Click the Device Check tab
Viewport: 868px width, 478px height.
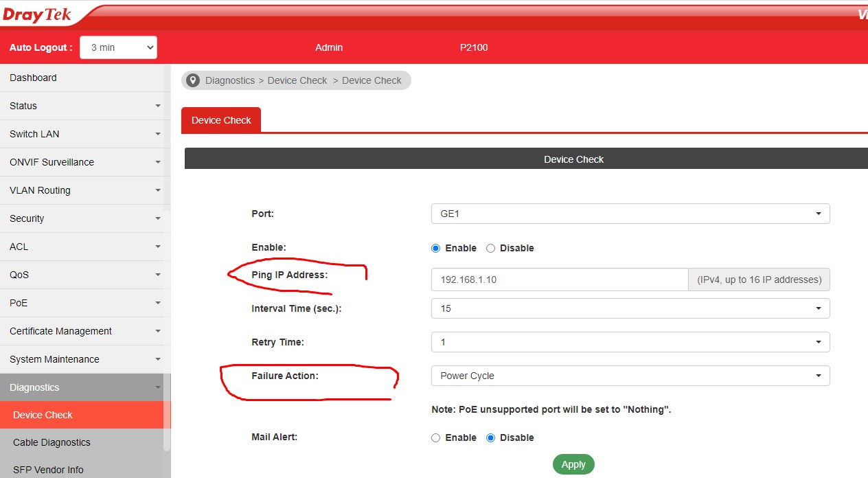[x=221, y=120]
